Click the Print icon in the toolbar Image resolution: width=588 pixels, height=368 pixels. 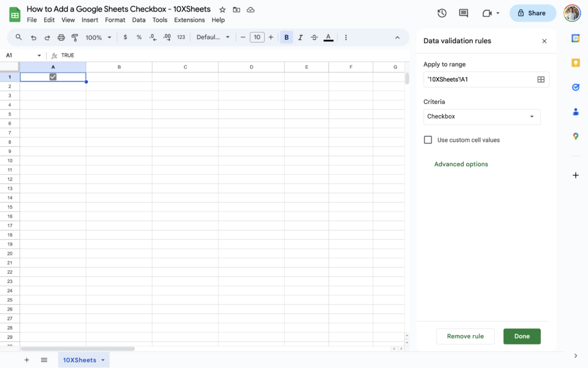pyautogui.click(x=61, y=37)
